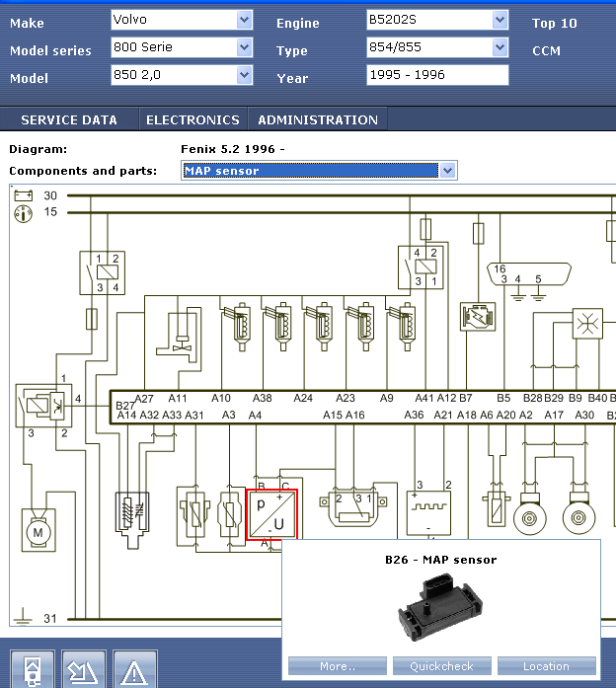Open the Engine dropdown showing B5202S

pos(437,20)
